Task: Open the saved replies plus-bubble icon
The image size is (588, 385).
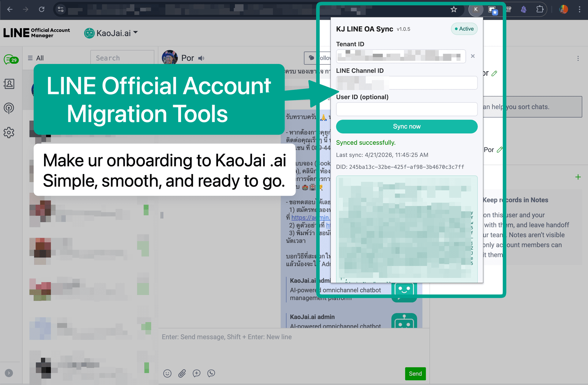Action: pos(197,373)
